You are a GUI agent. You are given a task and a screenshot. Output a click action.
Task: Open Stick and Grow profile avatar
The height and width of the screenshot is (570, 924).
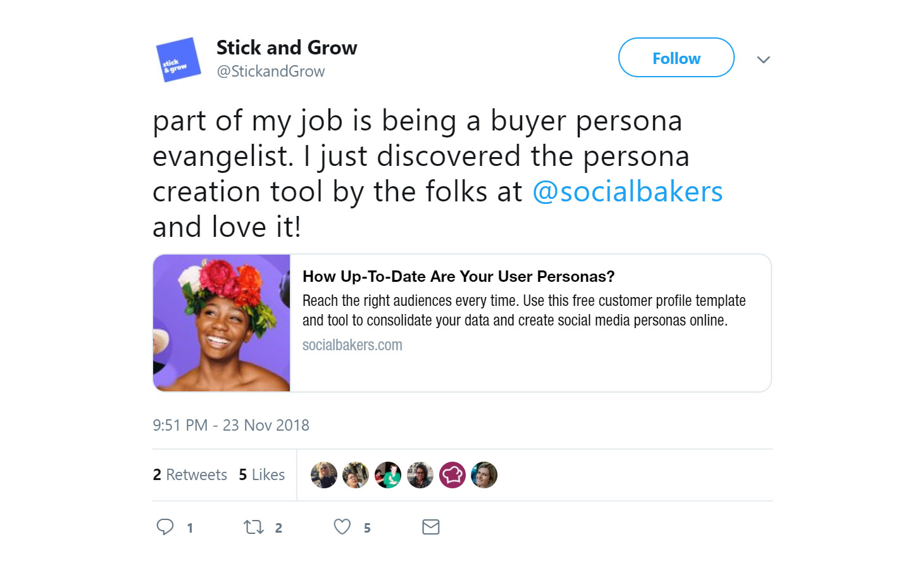click(178, 60)
